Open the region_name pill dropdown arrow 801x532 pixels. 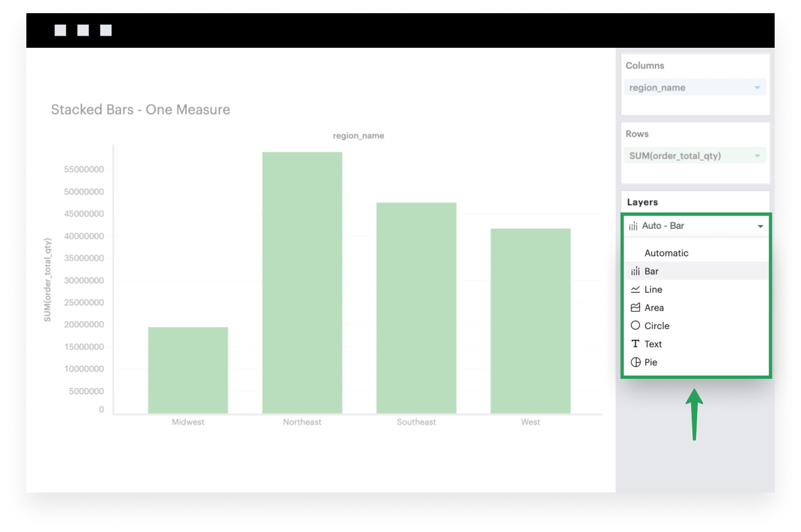coord(757,88)
